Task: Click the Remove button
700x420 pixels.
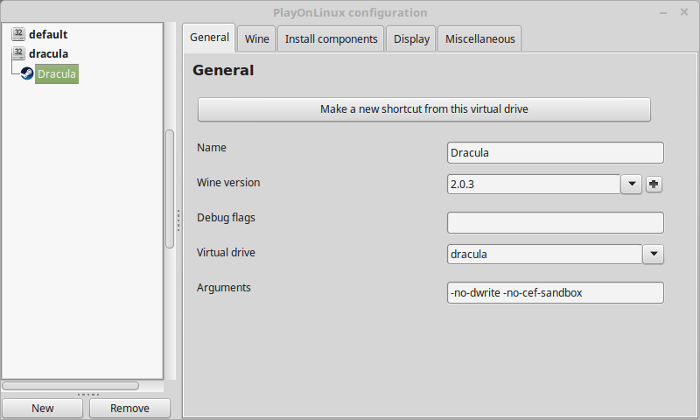Action: coord(129,408)
